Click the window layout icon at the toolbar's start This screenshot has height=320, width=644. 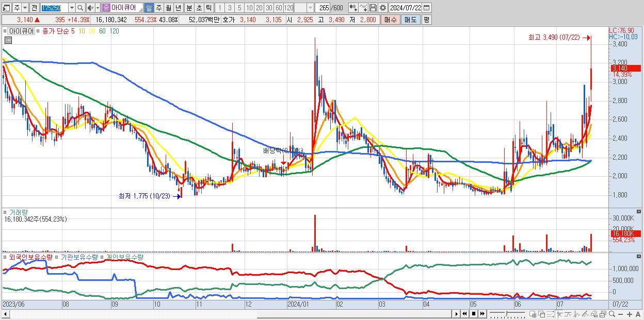7,8
